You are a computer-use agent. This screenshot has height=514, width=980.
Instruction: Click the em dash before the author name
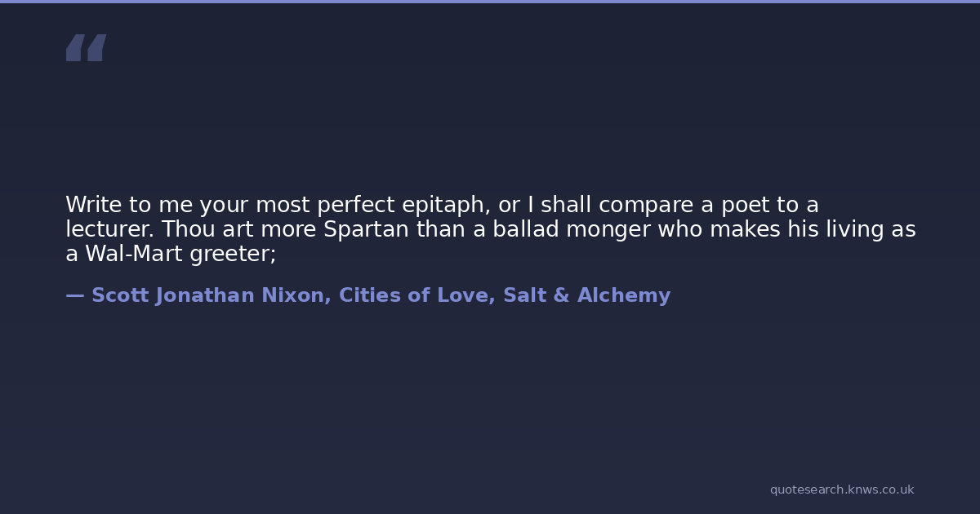pos(74,295)
